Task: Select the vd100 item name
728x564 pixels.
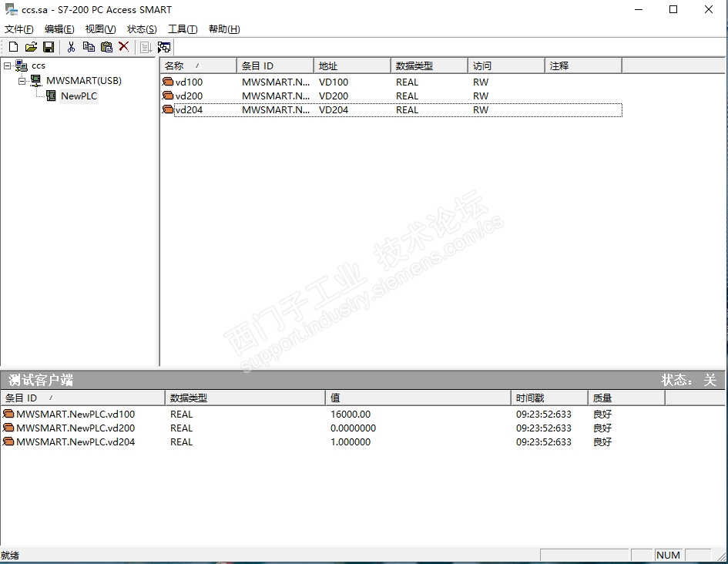Action: pyautogui.click(x=189, y=82)
